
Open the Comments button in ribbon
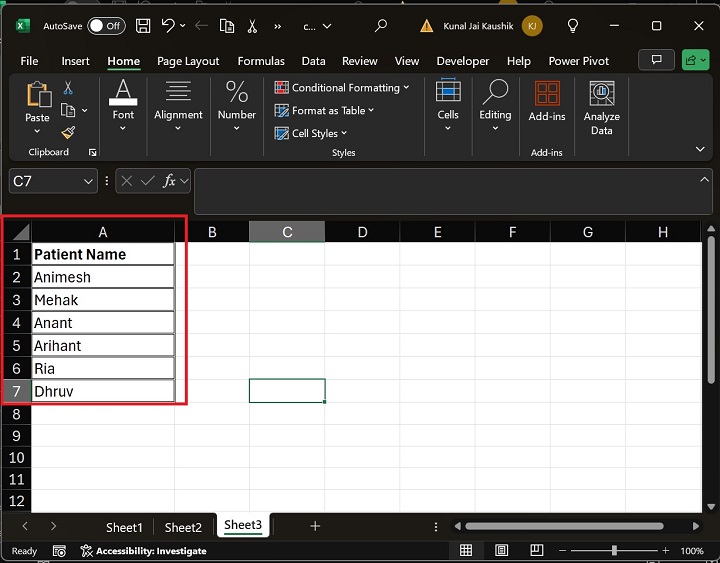pos(657,61)
